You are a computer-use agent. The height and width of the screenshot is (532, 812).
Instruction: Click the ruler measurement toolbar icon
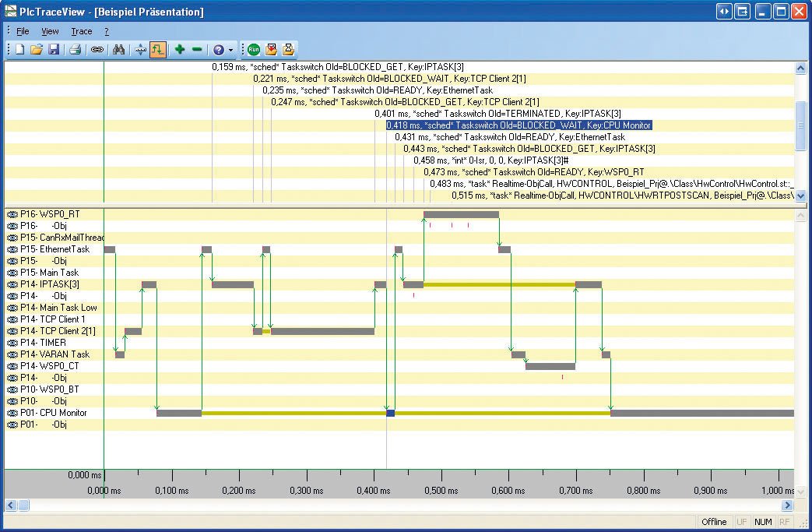(140, 50)
